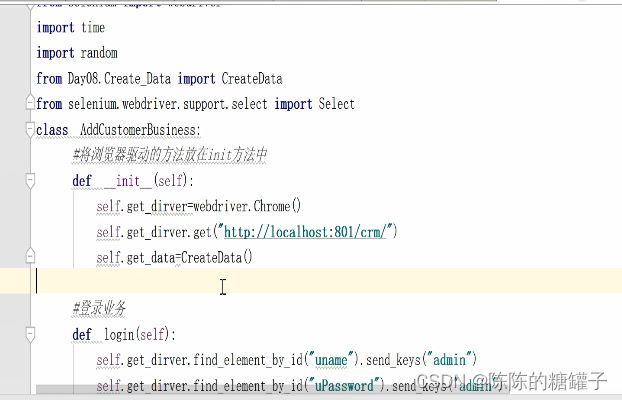Screen dimensions: 622x400
Task: Click the Select name in selenium import
Action: click(336, 104)
